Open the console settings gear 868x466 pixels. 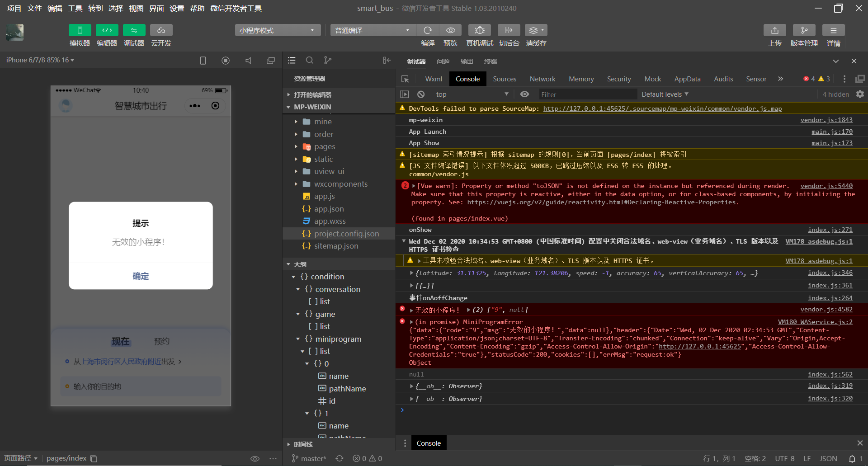pyautogui.click(x=860, y=94)
